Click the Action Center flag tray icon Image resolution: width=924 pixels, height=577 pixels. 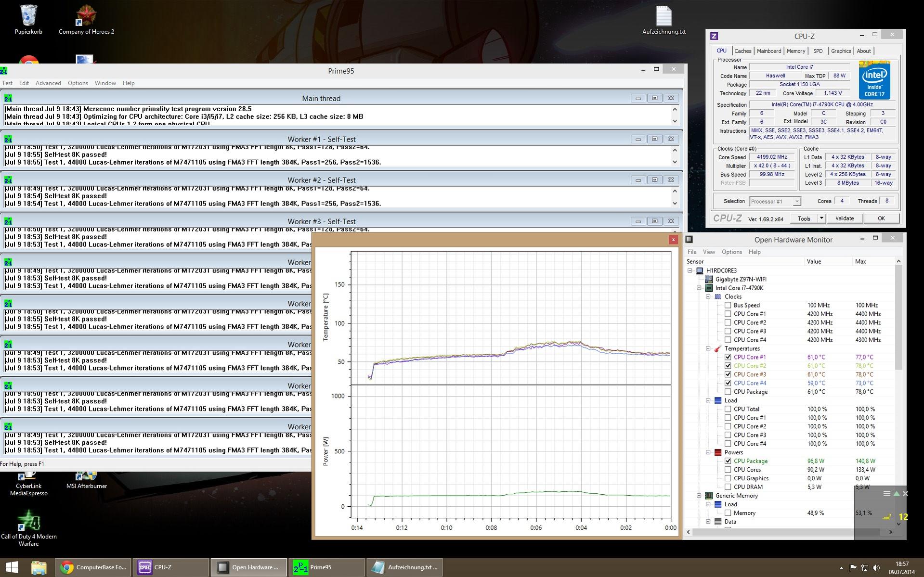click(853, 567)
